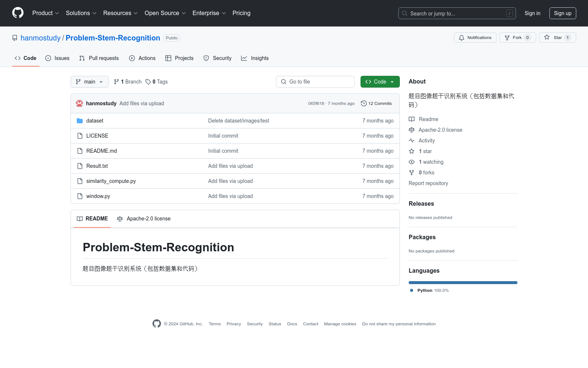The width and height of the screenshot is (588, 368).
Task: Click the Sign up button
Action: tap(563, 13)
